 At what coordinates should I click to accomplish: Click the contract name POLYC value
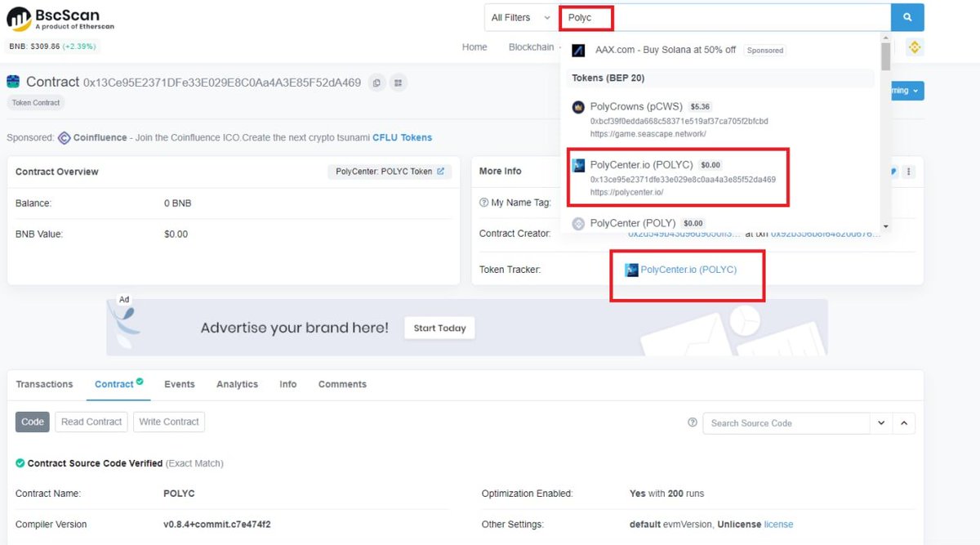pos(179,494)
